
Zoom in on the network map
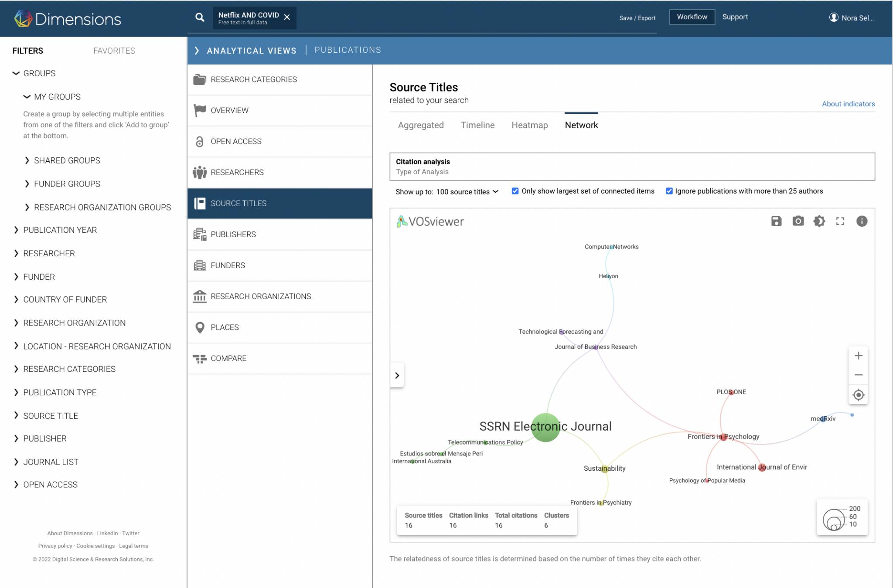pyautogui.click(x=858, y=356)
